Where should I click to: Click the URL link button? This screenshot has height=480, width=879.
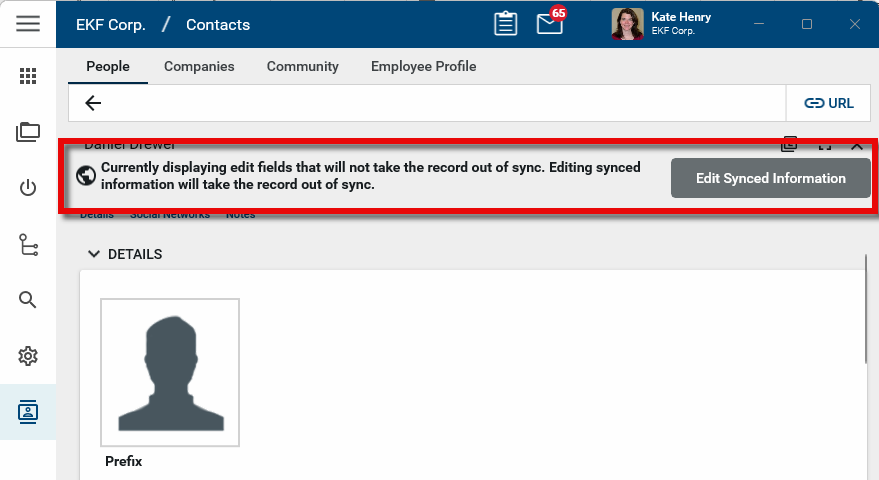(x=829, y=103)
